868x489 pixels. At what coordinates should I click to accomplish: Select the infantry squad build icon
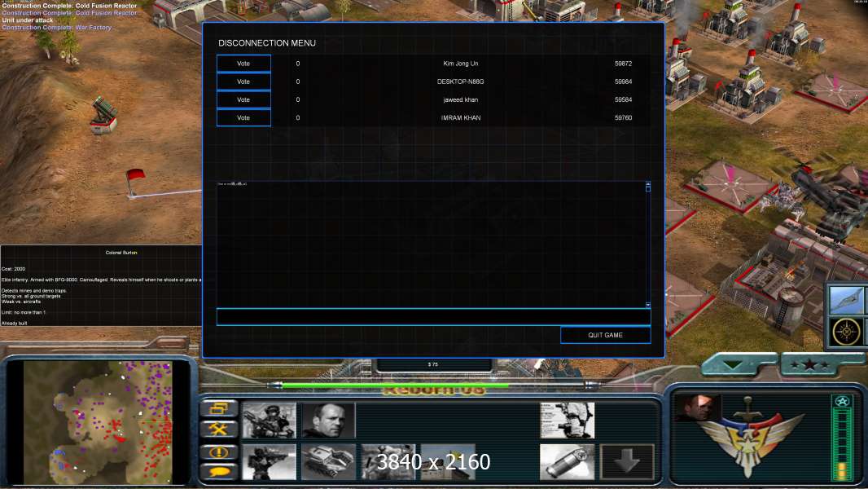point(388,462)
